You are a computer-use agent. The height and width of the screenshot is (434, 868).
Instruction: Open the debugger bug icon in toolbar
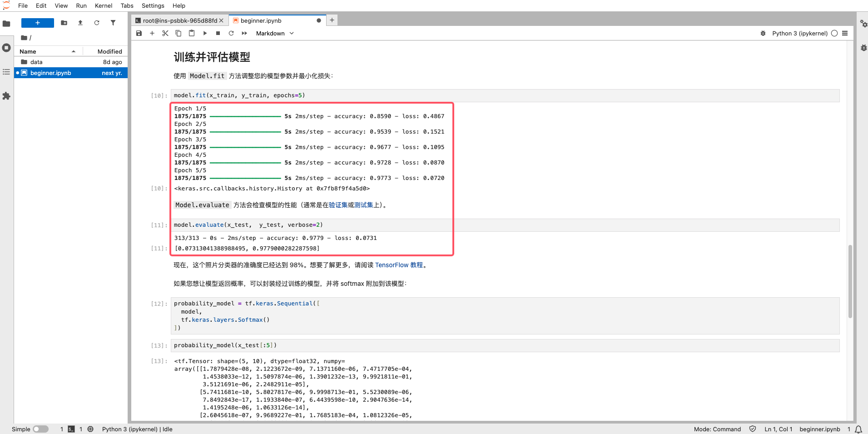click(763, 33)
